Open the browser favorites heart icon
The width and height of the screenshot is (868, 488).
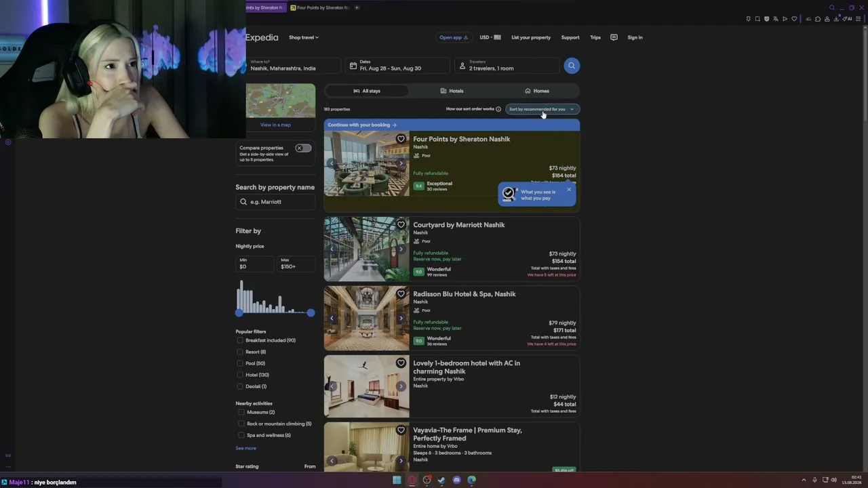(x=794, y=19)
